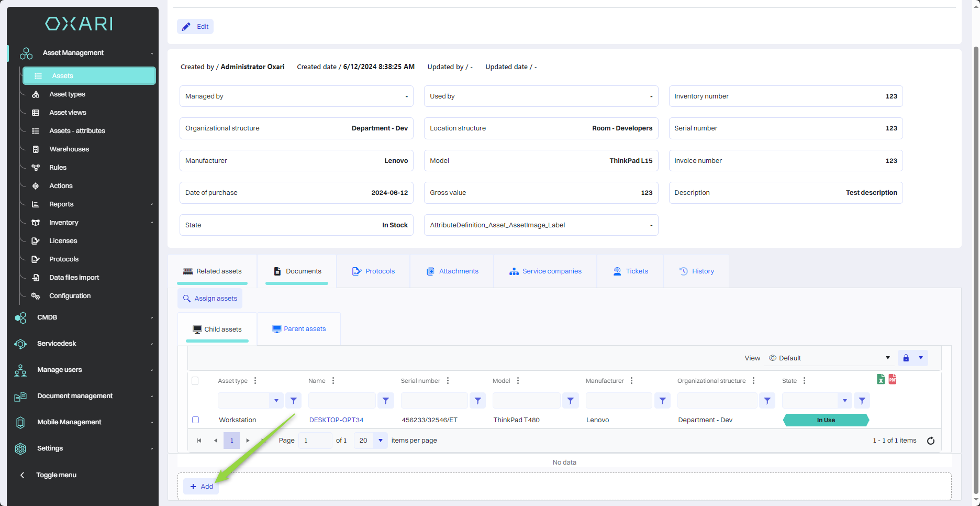
Task: Export grid to Excel icon
Action: click(x=881, y=379)
